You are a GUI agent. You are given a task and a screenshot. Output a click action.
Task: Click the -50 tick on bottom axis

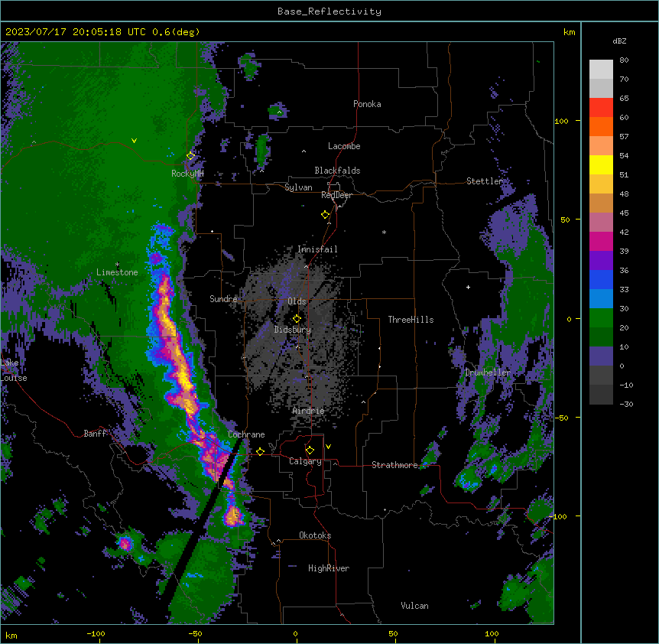pos(195,633)
